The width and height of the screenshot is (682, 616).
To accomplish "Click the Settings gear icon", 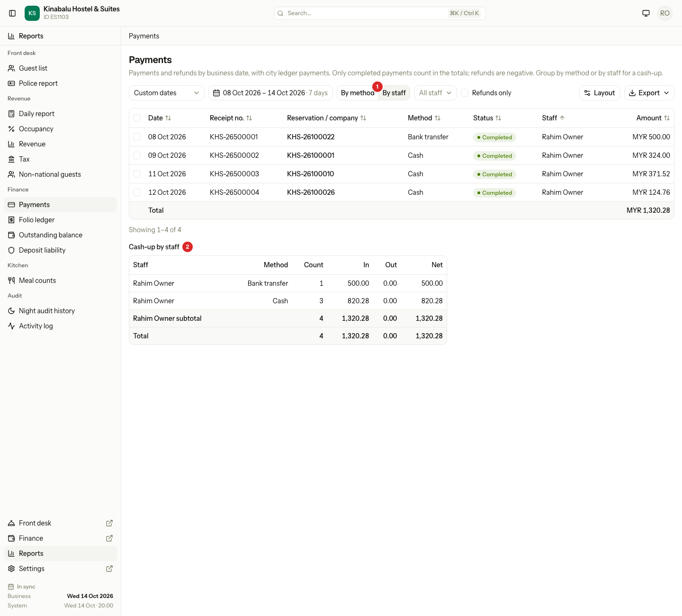I will 11,569.
